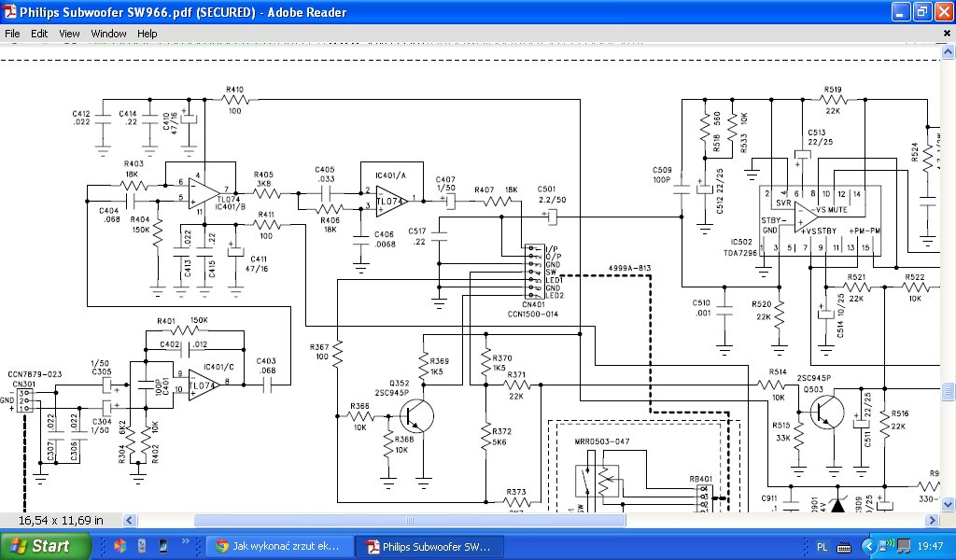956x560 pixels.
Task: Click the R410 resistor label
Action: pos(234,90)
